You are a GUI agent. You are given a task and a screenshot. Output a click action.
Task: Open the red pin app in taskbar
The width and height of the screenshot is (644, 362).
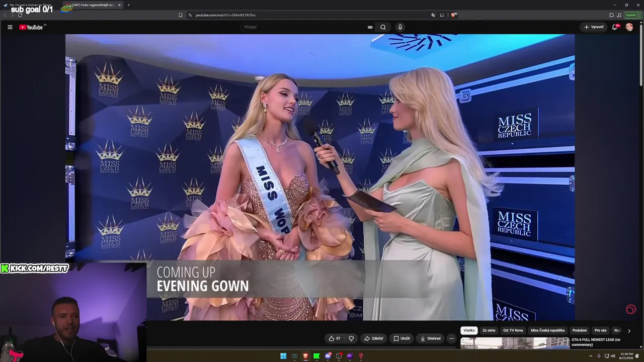[x=361, y=356]
